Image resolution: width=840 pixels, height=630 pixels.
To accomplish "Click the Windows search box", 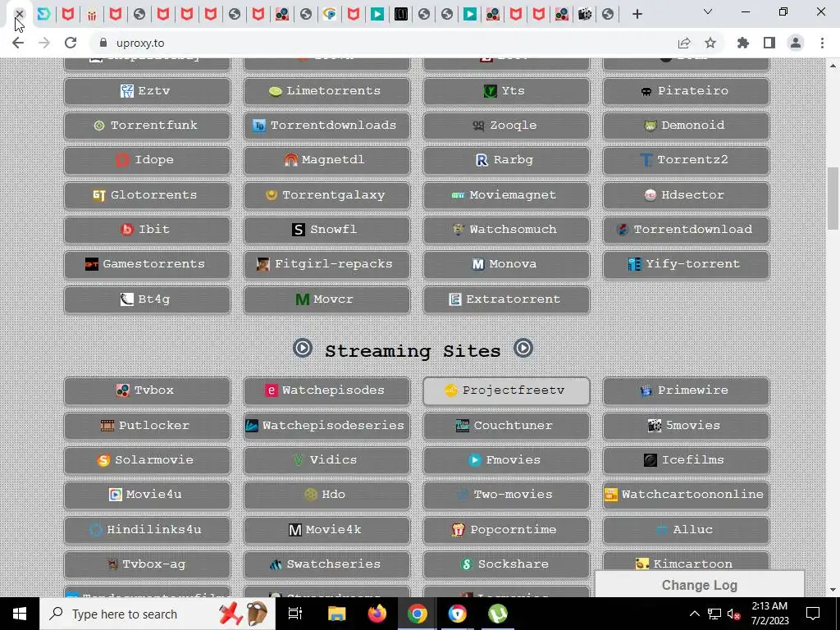I will coord(157,614).
